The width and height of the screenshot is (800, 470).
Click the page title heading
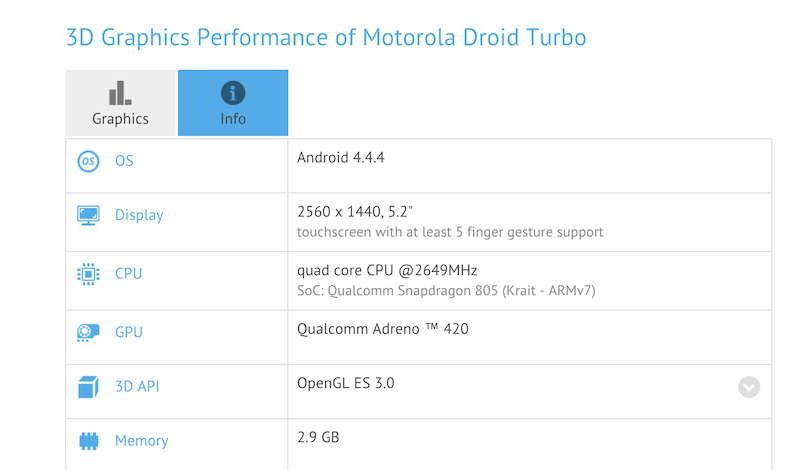click(x=326, y=38)
